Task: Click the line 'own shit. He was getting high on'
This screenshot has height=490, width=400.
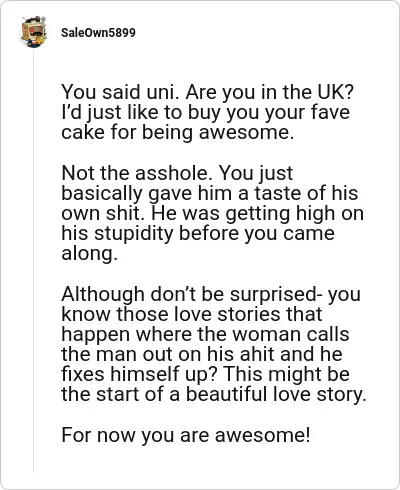Action: [x=212, y=213]
